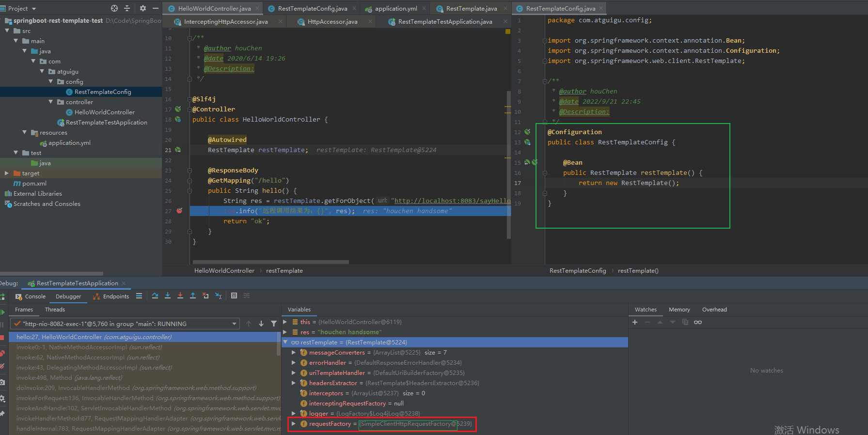
Task: Close the RestTemplateTestApplication debug session tab
Action: click(124, 283)
